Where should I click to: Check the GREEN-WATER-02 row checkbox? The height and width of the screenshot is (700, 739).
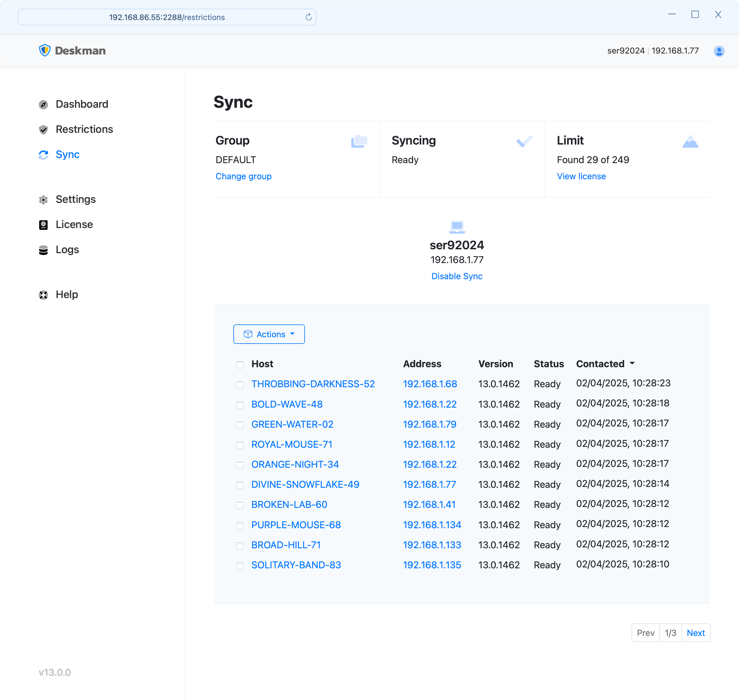[x=240, y=425]
